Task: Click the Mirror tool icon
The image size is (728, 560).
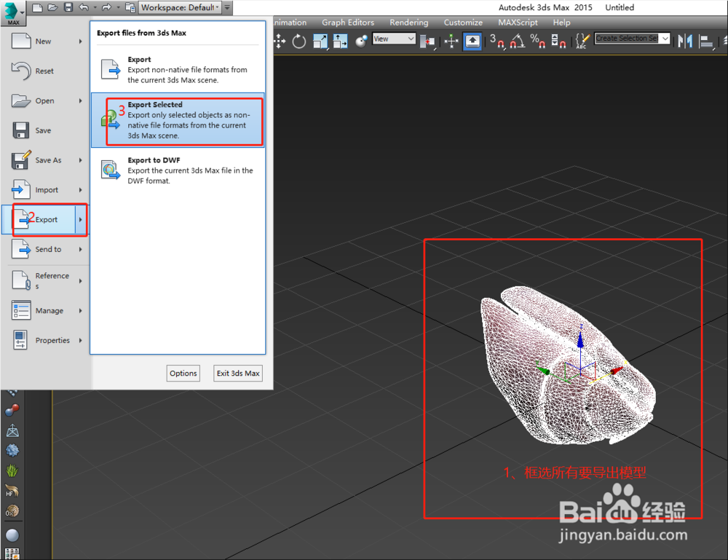Action: tap(685, 42)
